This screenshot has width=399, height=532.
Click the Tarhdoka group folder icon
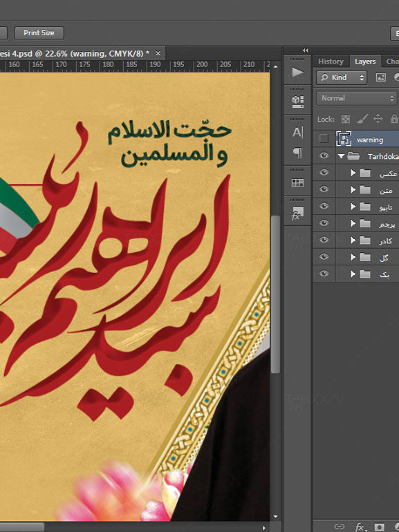(x=354, y=156)
